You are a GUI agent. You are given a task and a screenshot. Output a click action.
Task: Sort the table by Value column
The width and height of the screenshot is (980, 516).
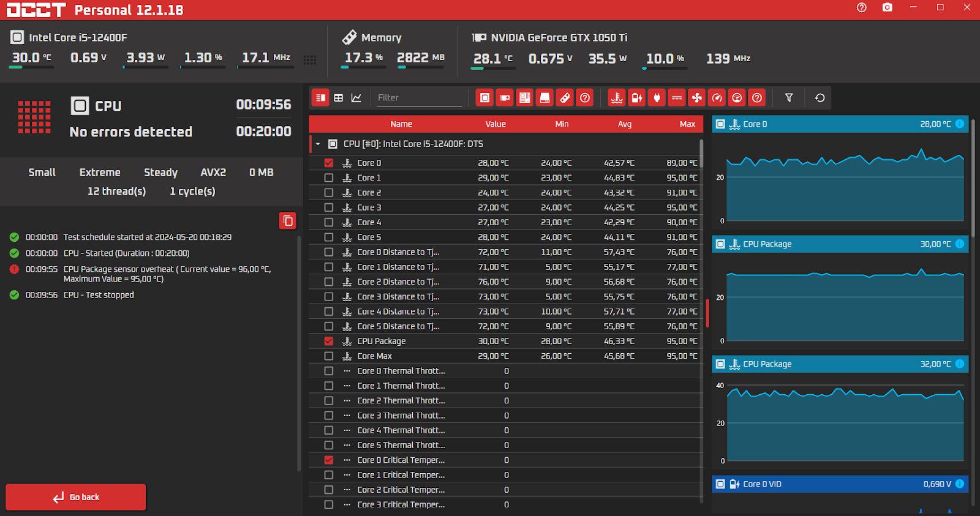(496, 124)
